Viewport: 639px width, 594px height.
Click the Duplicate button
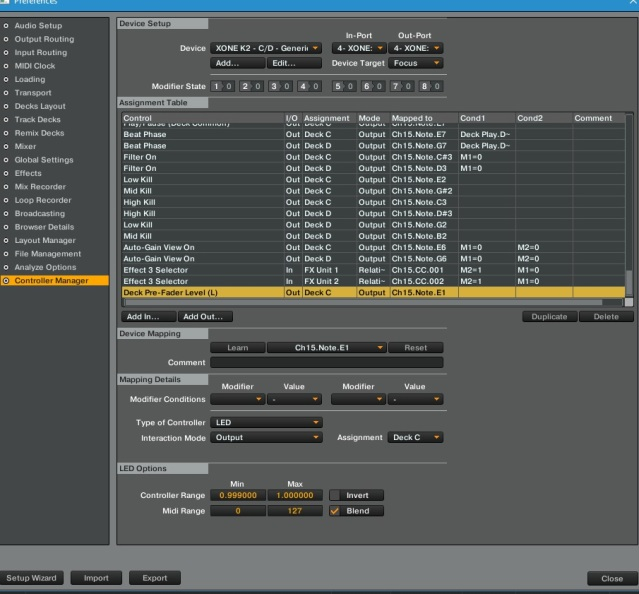tap(548, 317)
